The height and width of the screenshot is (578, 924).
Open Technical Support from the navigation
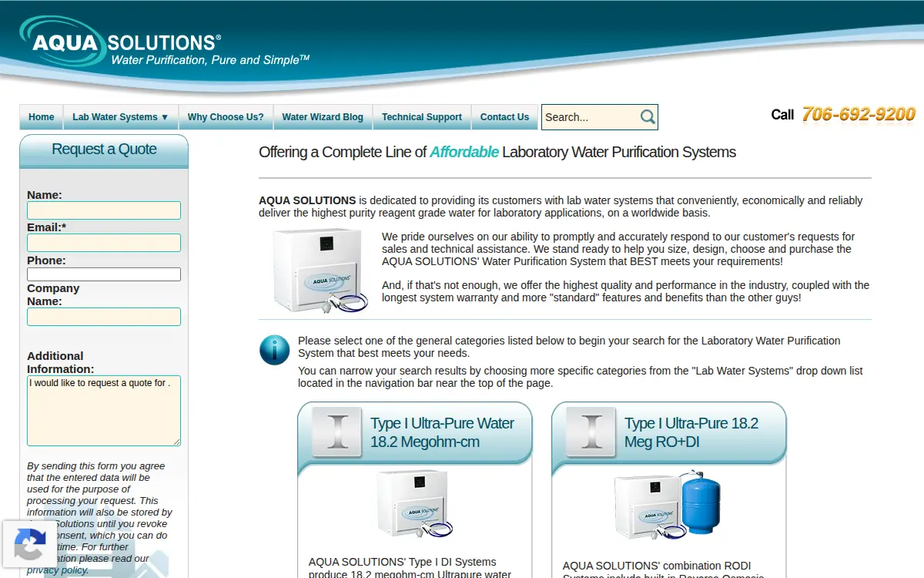pyautogui.click(x=422, y=117)
